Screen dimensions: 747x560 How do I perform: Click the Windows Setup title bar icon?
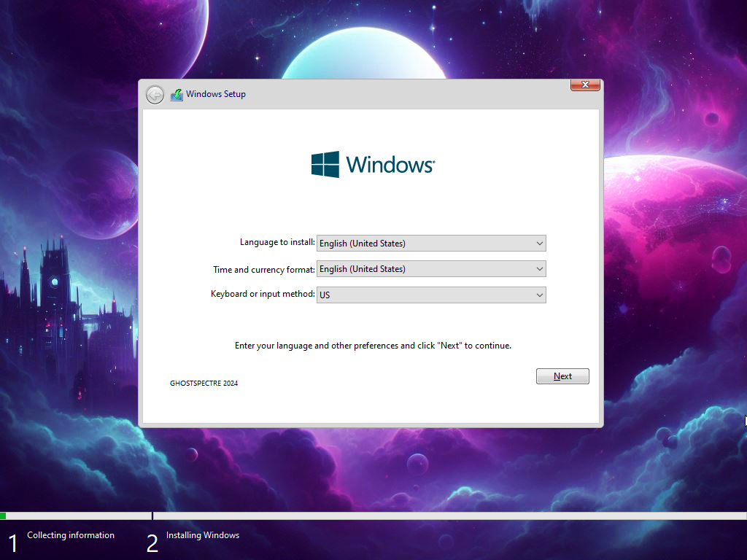click(177, 95)
